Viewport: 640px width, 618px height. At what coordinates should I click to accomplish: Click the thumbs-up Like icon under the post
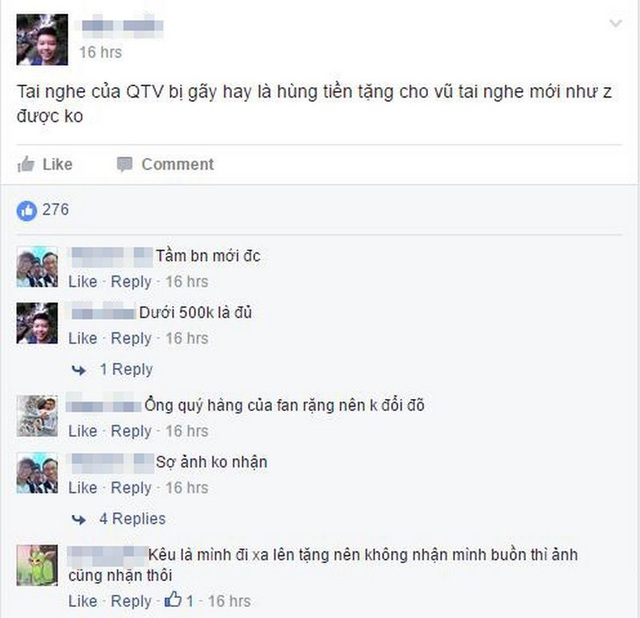pyautogui.click(x=26, y=165)
